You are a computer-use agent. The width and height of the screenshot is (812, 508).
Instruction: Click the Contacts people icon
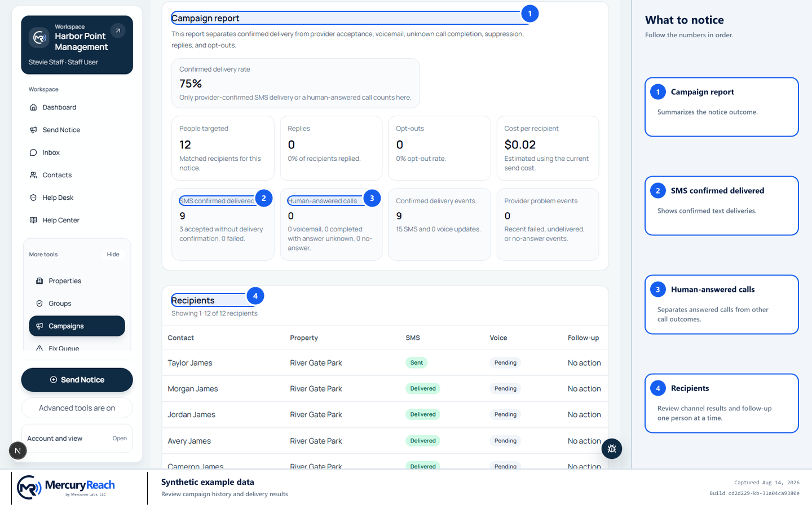click(33, 175)
